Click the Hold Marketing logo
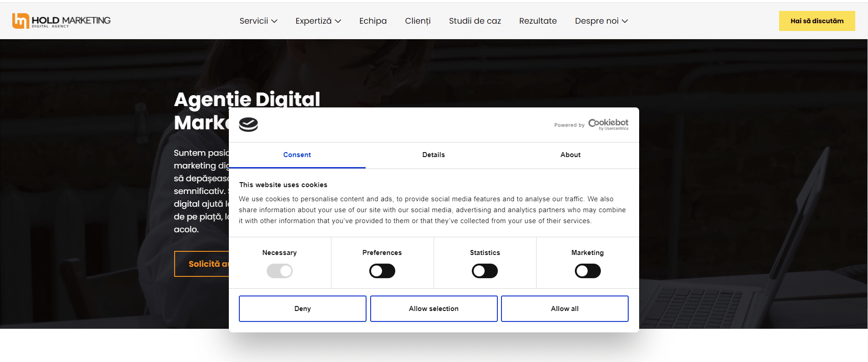This screenshot has height=362, width=868. [62, 21]
